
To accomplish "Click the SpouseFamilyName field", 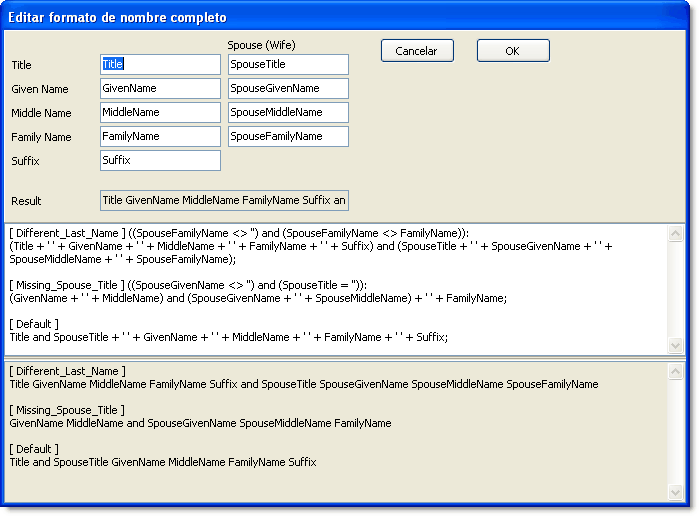I will (288, 136).
